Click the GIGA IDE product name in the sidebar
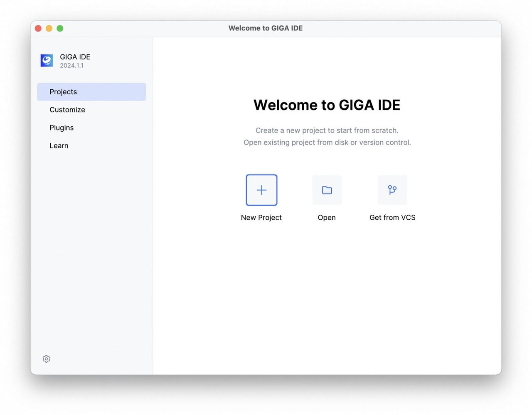Image resolution: width=532 pixels, height=415 pixels. coord(75,57)
